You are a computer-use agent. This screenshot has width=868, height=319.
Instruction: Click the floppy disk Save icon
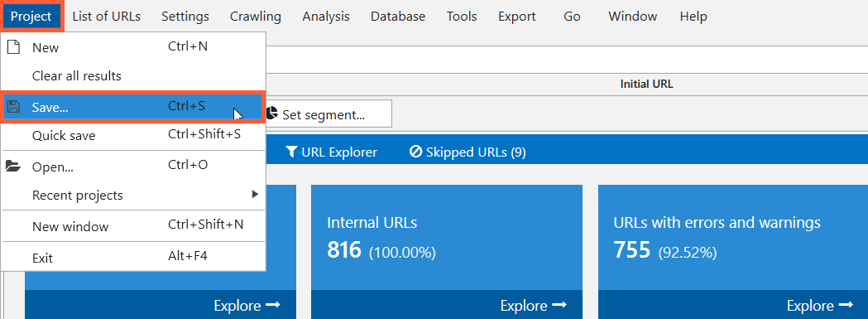tap(13, 107)
